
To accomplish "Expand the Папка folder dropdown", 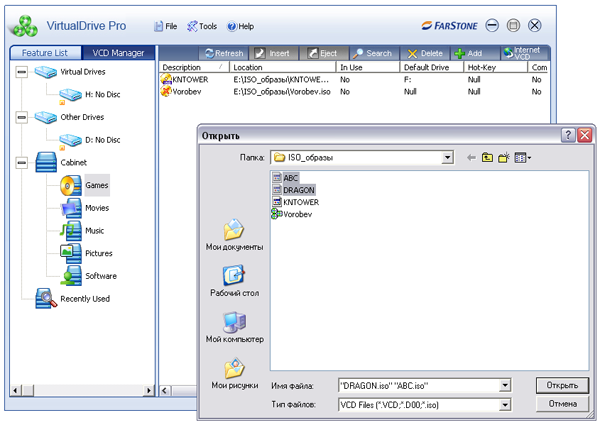I will [x=447, y=158].
